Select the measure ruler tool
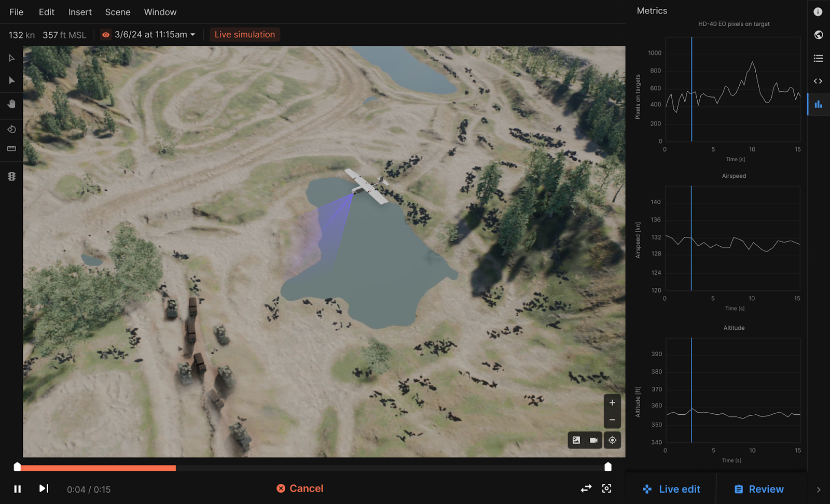Image resolution: width=830 pixels, height=504 pixels. pyautogui.click(x=11, y=149)
